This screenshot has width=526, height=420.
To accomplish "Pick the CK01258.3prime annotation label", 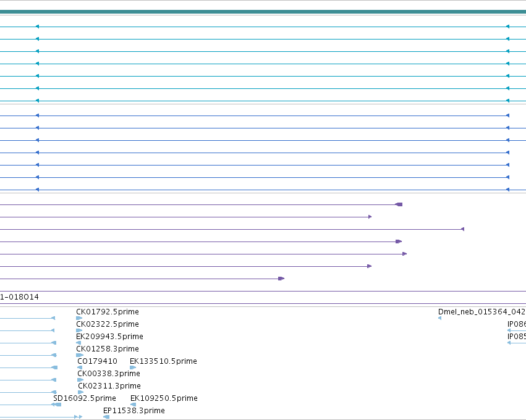I will pos(108,349).
